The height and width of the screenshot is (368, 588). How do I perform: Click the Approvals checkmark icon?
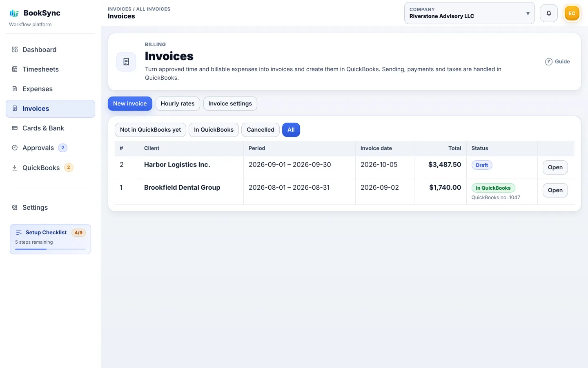point(15,148)
